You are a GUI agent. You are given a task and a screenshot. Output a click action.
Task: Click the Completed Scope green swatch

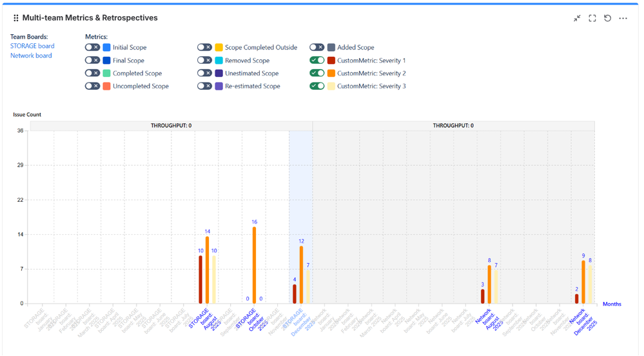[106, 73]
